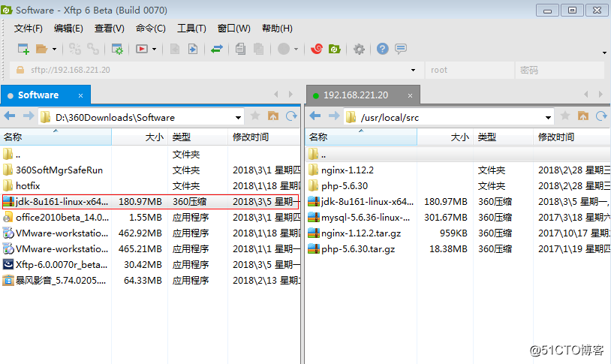Image resolution: width=611 pixels, height=364 pixels.
Task: Select Xftp-6.0.0070r_beta installer file
Action: (62, 265)
